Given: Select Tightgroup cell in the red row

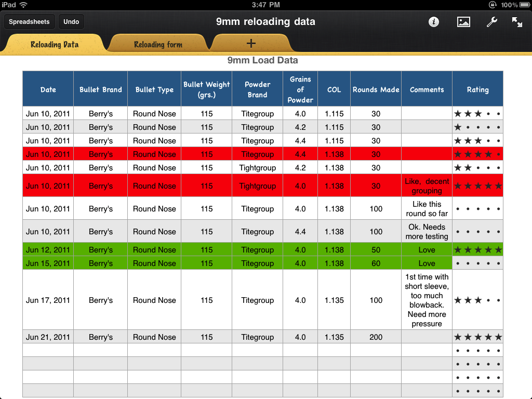Looking at the screenshot, I should coord(258,185).
